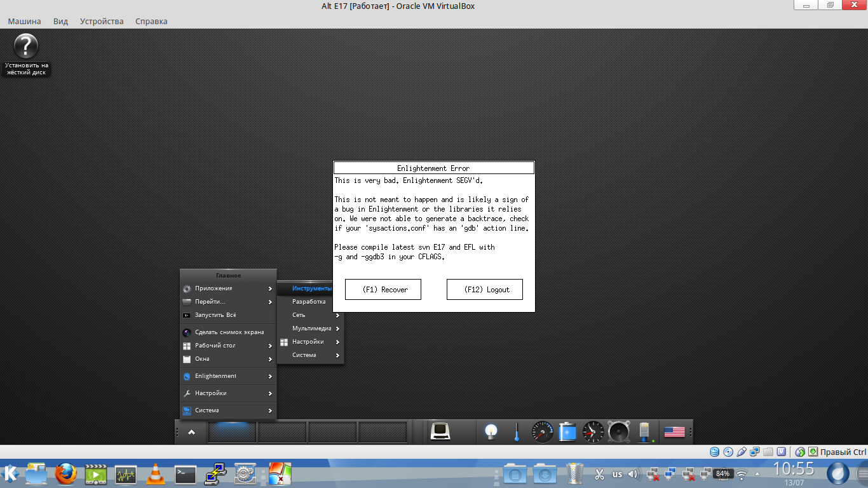Open the Машина menu in VirtualBox
Viewport: 868px width, 488px height.
pos(24,21)
